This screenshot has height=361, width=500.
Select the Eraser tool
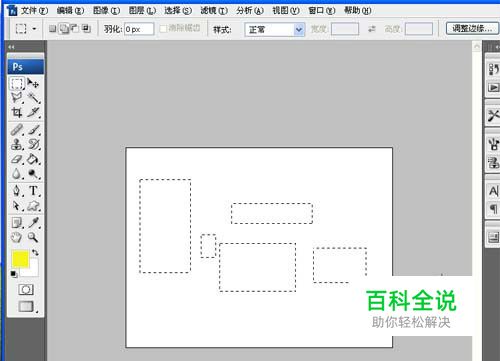click(x=17, y=159)
